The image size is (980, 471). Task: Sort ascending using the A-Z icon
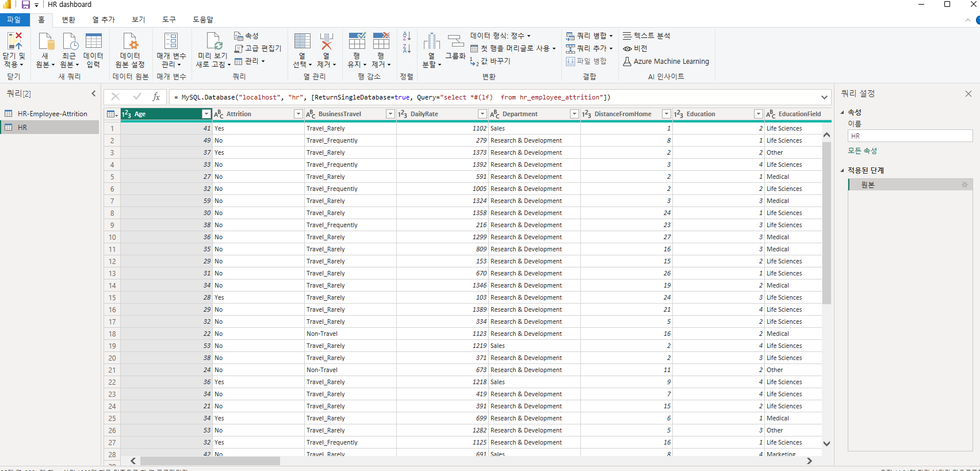407,36
